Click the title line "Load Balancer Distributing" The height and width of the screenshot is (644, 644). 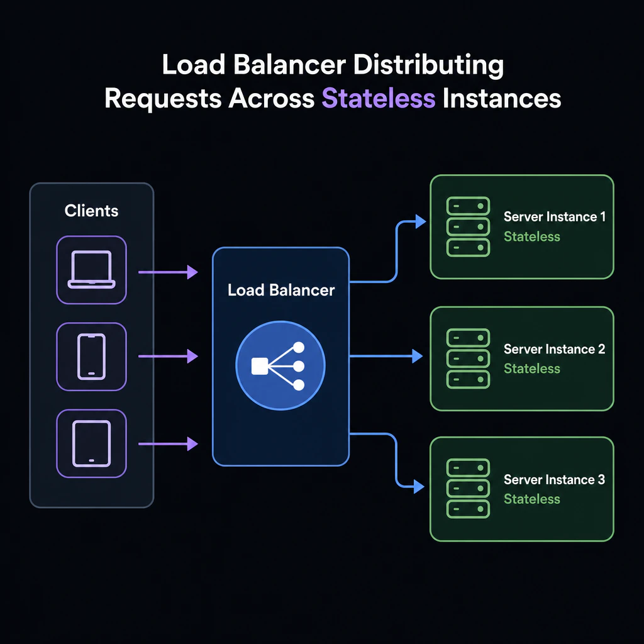333,65
